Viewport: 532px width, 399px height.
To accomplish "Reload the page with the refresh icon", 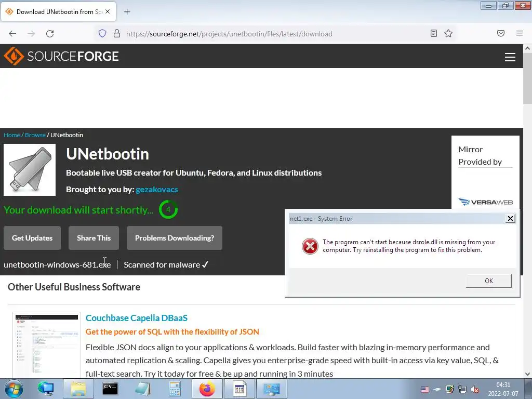I will click(x=50, y=34).
